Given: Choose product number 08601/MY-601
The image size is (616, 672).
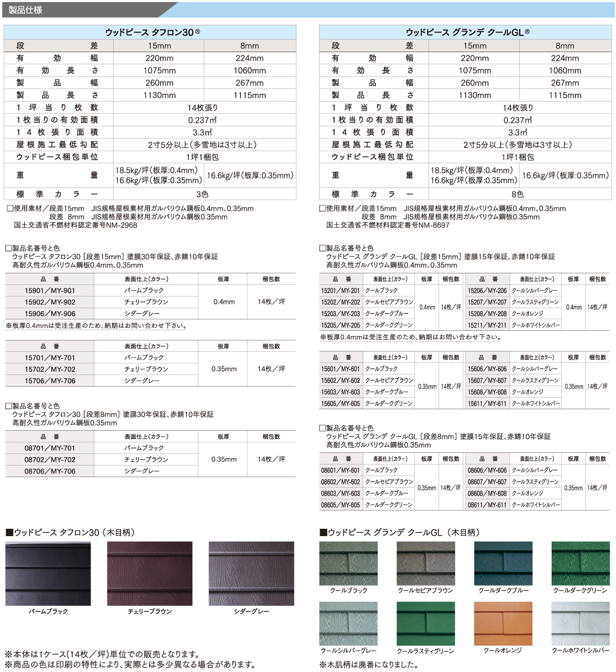Looking at the screenshot, I should pos(341,471).
